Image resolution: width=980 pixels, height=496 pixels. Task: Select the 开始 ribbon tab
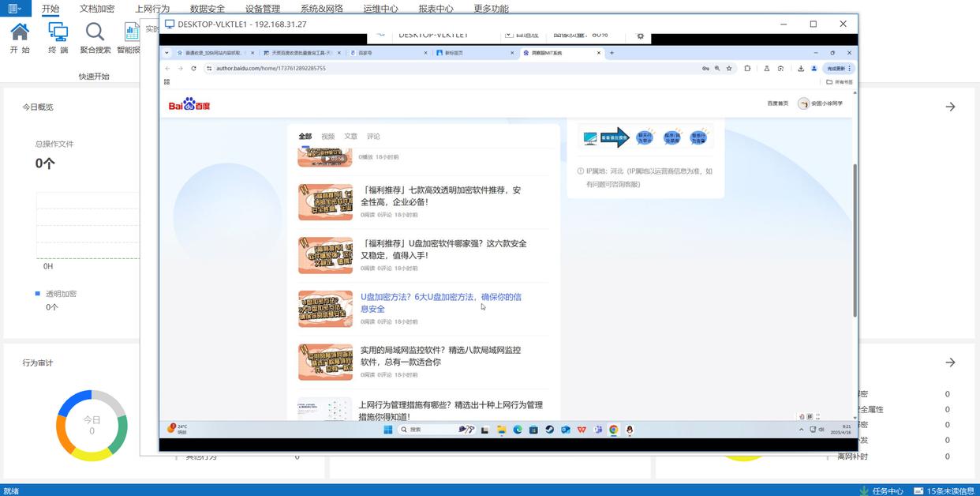(50, 9)
